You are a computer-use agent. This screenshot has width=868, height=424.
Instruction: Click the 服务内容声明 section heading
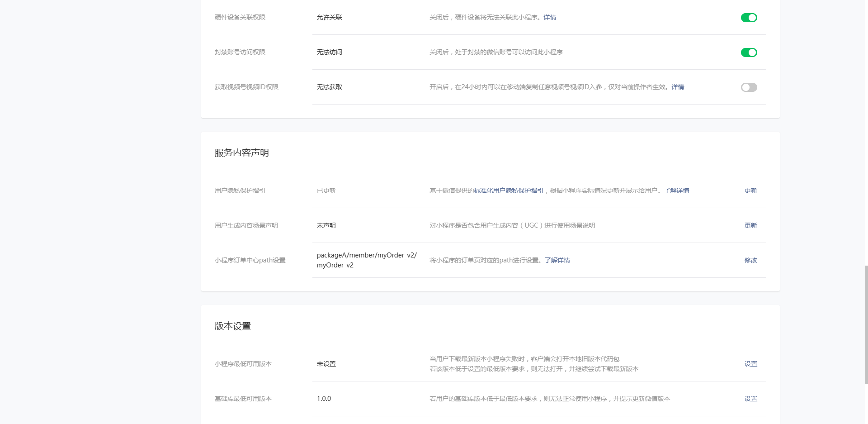tap(241, 153)
